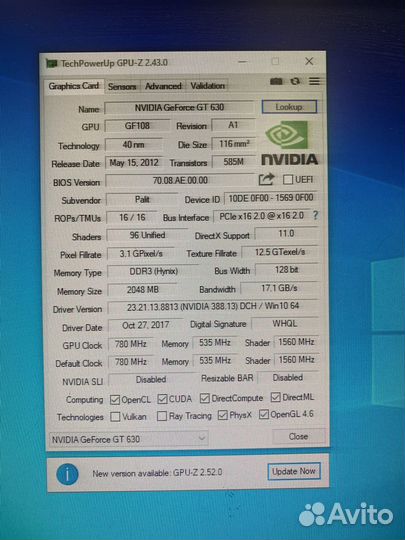Click the BIOS Version field 70.08.AE.00.00
The height and width of the screenshot is (540, 405).
pos(180,180)
